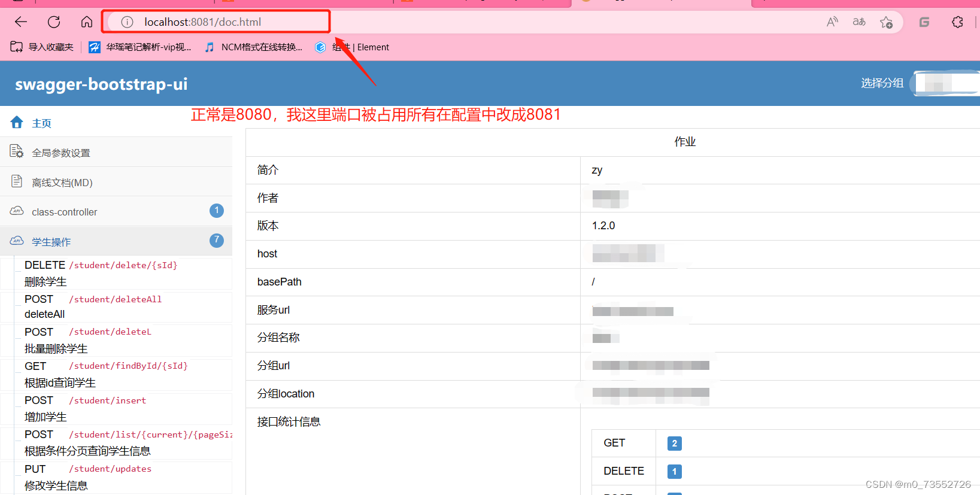This screenshot has height=495, width=980.
Task: Open 离线文档(MD) menu item
Action: pos(116,182)
